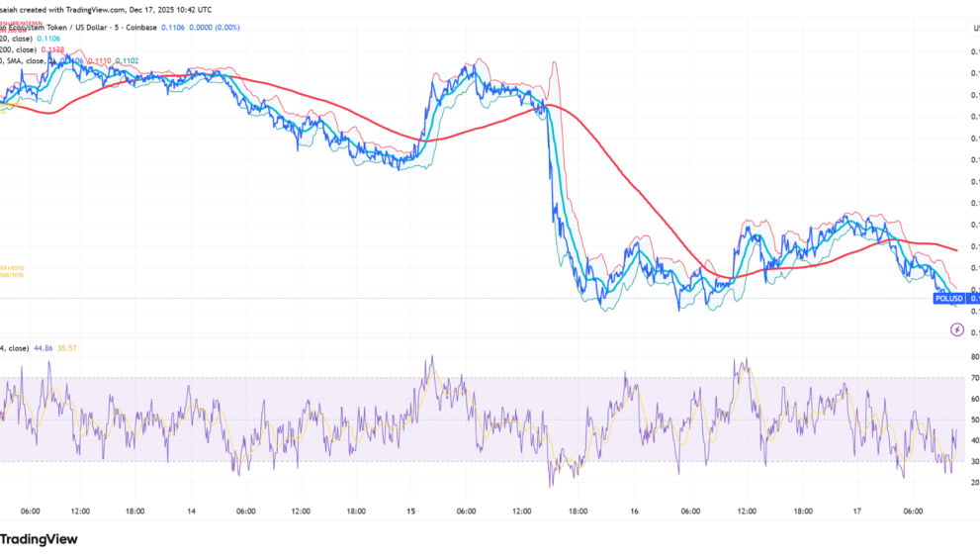This screenshot has height=558, width=980.
Task: Click the 80 level on RSI scale
Action: click(x=974, y=357)
